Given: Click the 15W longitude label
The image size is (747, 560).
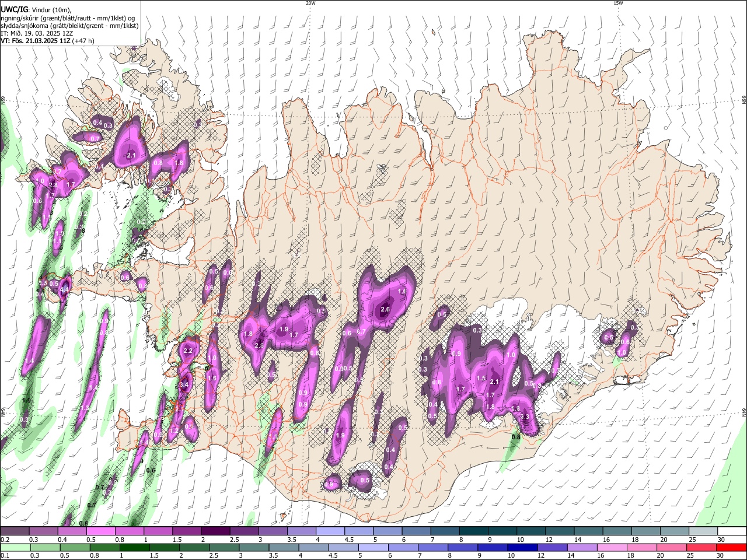Looking at the screenshot, I should (x=618, y=3).
